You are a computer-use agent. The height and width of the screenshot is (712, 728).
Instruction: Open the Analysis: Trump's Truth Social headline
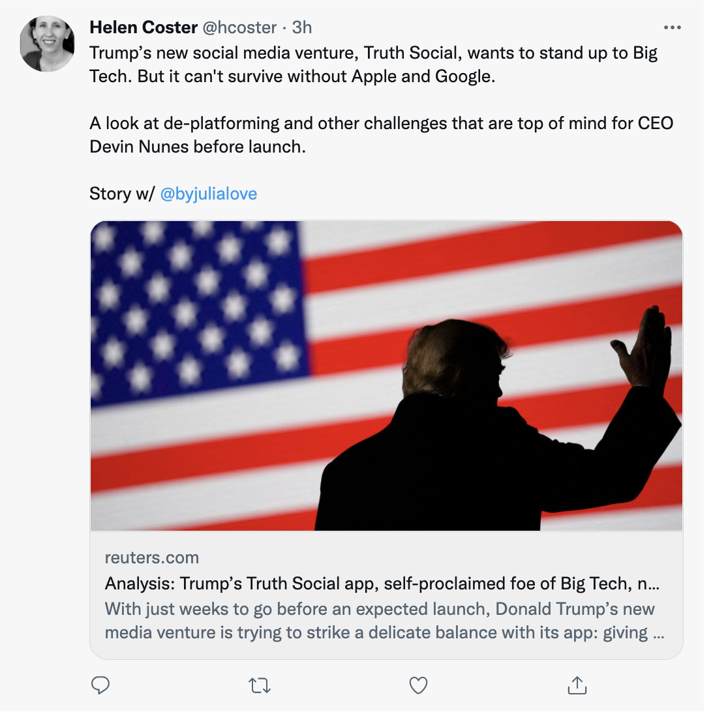(365, 583)
